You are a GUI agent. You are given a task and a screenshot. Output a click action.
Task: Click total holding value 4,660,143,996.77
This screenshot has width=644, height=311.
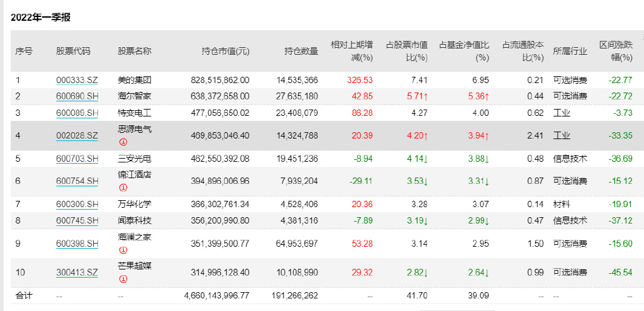tap(217, 295)
